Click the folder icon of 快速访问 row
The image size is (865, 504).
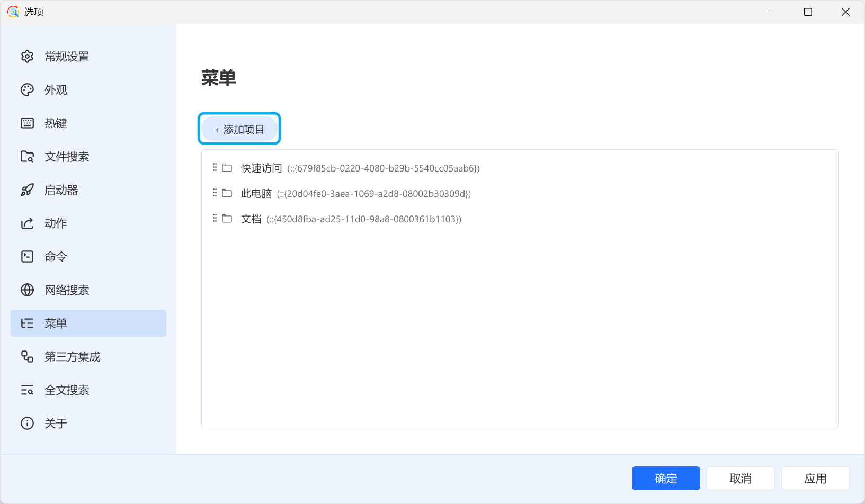227,168
